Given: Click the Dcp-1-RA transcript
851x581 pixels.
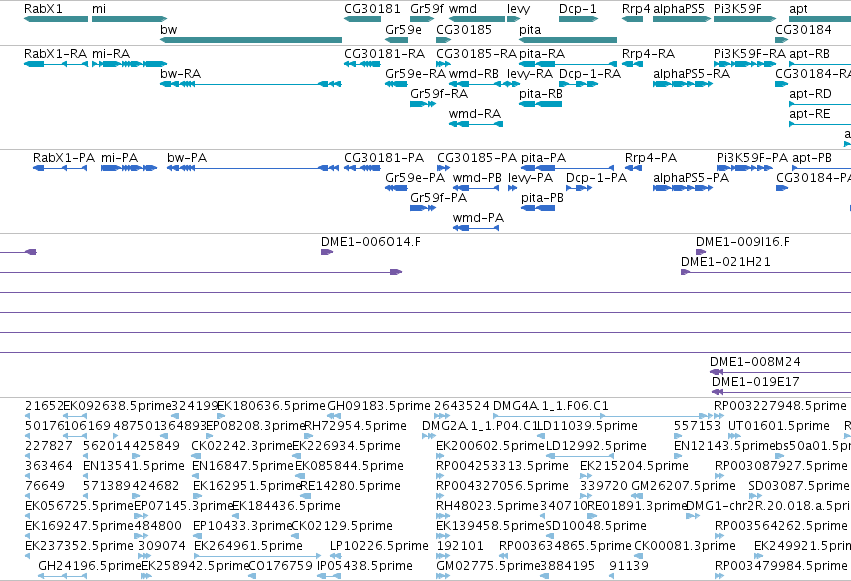Looking at the screenshot, I should pos(579,84).
